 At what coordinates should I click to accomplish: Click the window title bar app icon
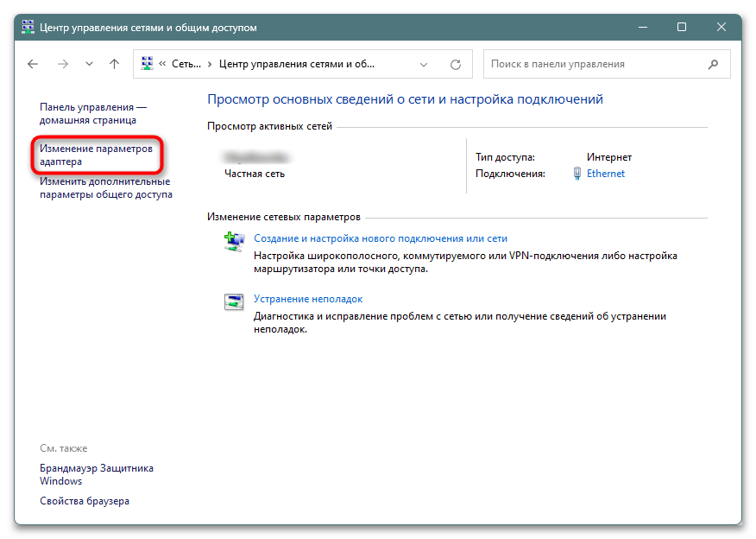click(28, 27)
